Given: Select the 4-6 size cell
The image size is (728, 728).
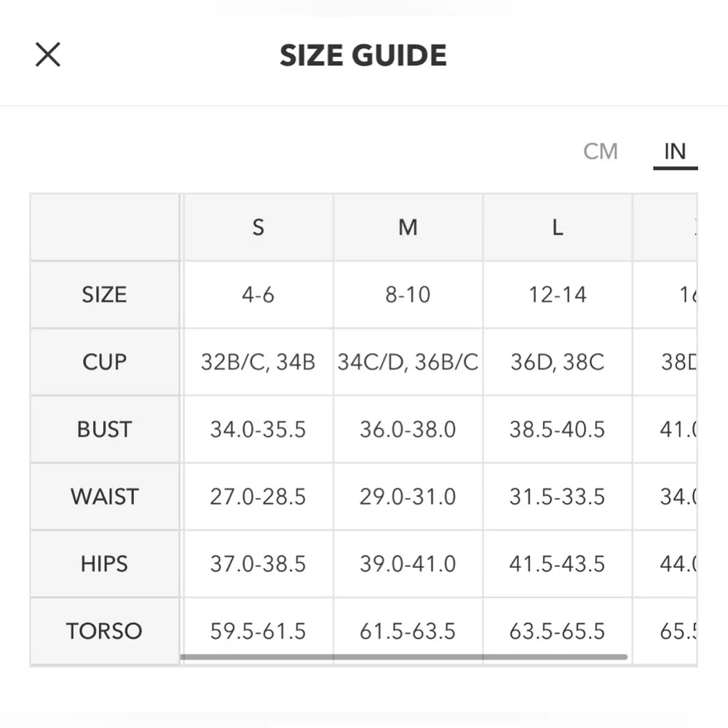Looking at the screenshot, I should click(258, 295).
